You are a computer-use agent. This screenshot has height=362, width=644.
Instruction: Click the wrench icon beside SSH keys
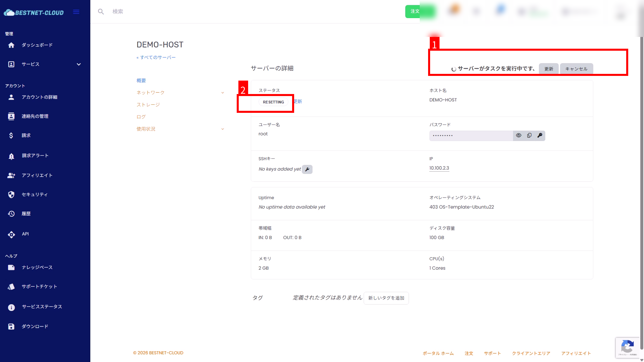pos(307,169)
